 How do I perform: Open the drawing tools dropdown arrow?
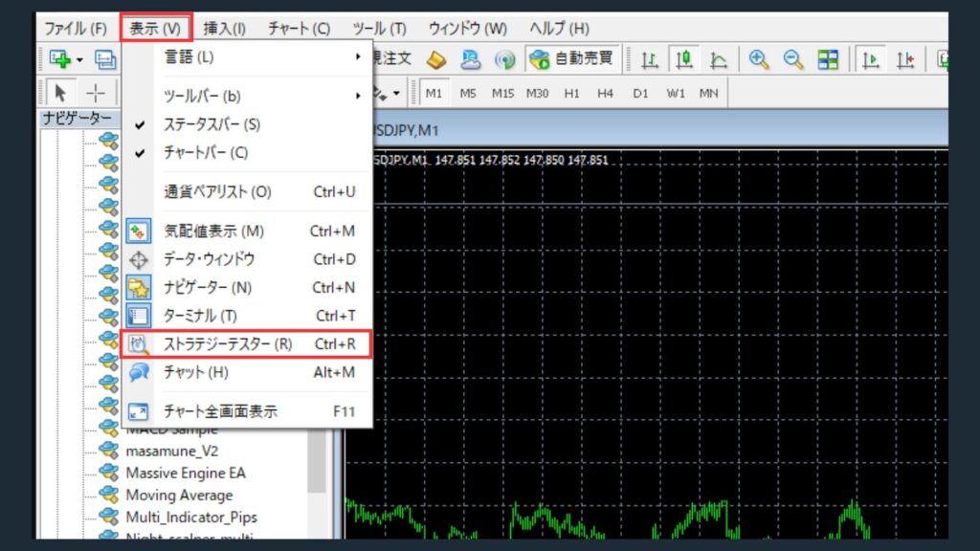[396, 94]
